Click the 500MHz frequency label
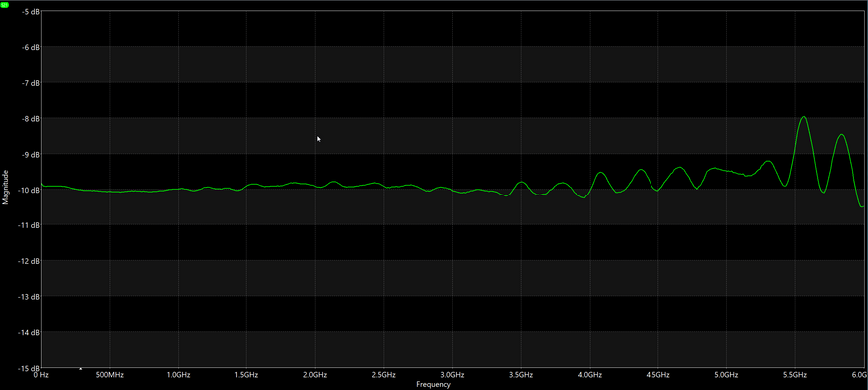 (109, 375)
